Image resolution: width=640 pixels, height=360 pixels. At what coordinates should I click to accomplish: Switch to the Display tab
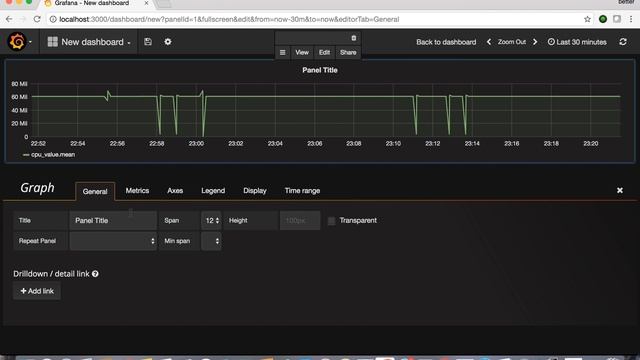pos(255,191)
